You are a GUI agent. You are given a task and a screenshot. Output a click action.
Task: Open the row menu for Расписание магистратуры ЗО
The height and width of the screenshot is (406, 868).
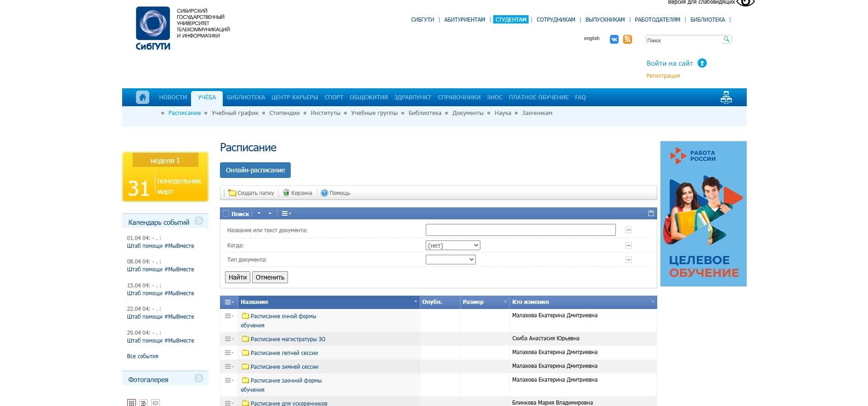click(x=229, y=339)
